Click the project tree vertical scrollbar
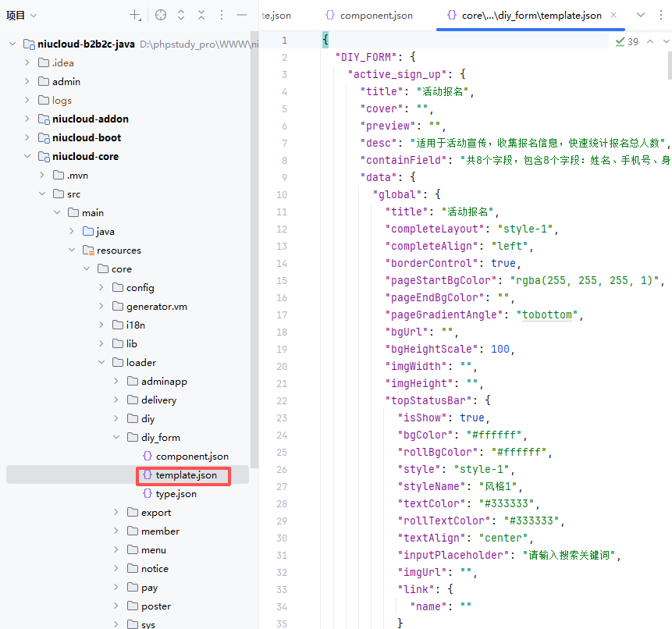 point(254,234)
